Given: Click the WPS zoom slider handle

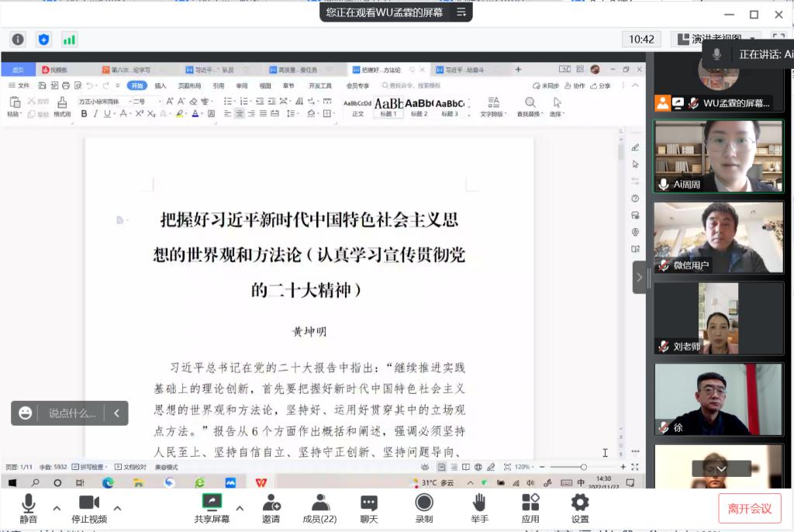Looking at the screenshot, I should pos(583,467).
